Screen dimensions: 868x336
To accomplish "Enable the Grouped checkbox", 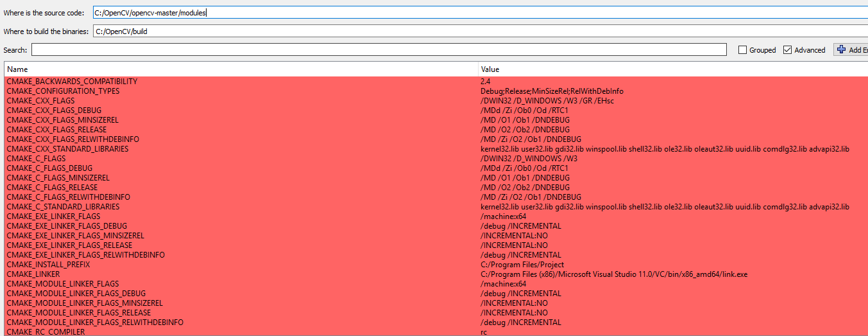I will 742,50.
